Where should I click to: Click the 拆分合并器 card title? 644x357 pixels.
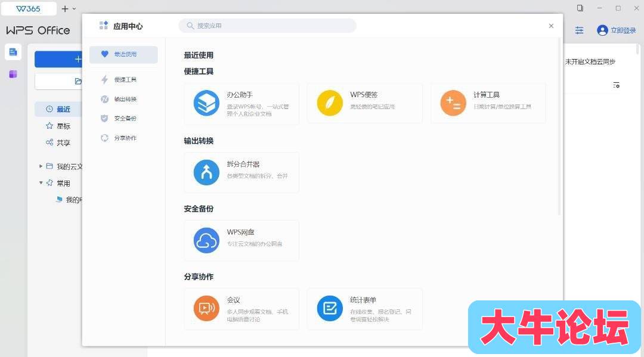[243, 164]
